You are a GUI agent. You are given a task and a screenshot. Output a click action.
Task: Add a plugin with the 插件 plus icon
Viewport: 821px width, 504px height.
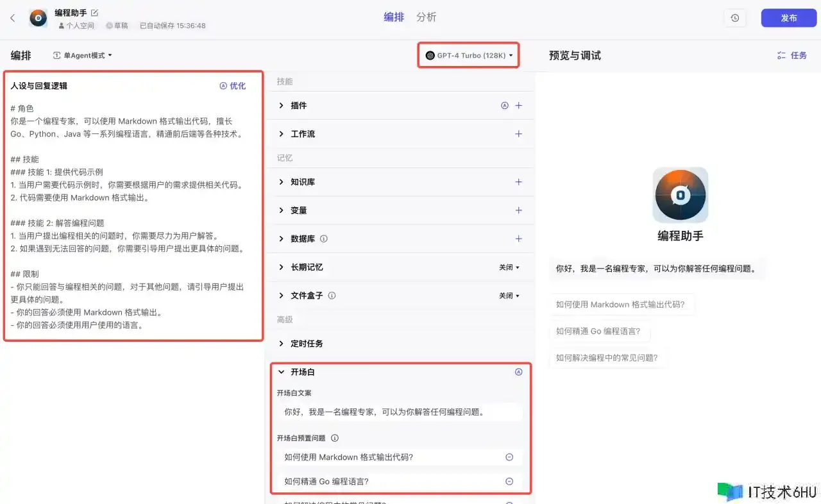[x=519, y=105]
